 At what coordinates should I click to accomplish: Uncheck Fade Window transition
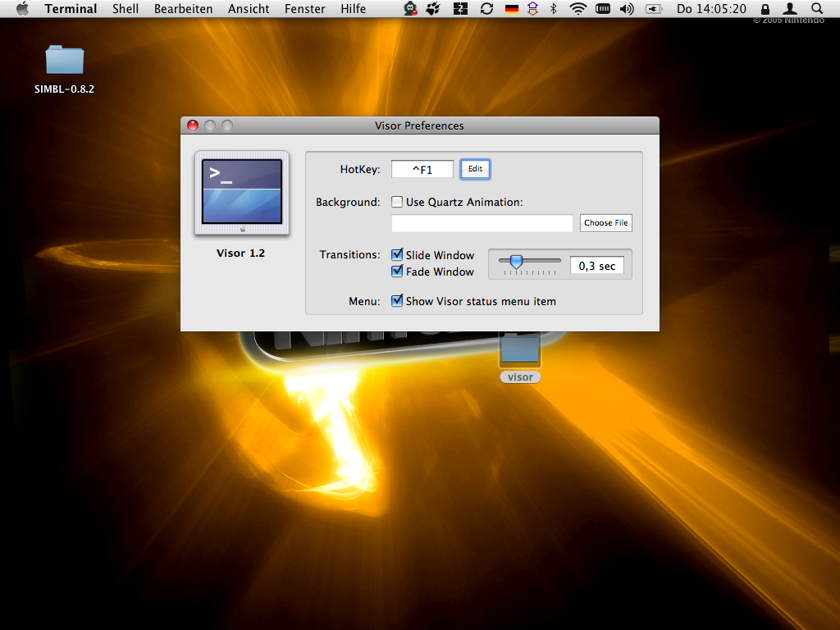point(397,271)
